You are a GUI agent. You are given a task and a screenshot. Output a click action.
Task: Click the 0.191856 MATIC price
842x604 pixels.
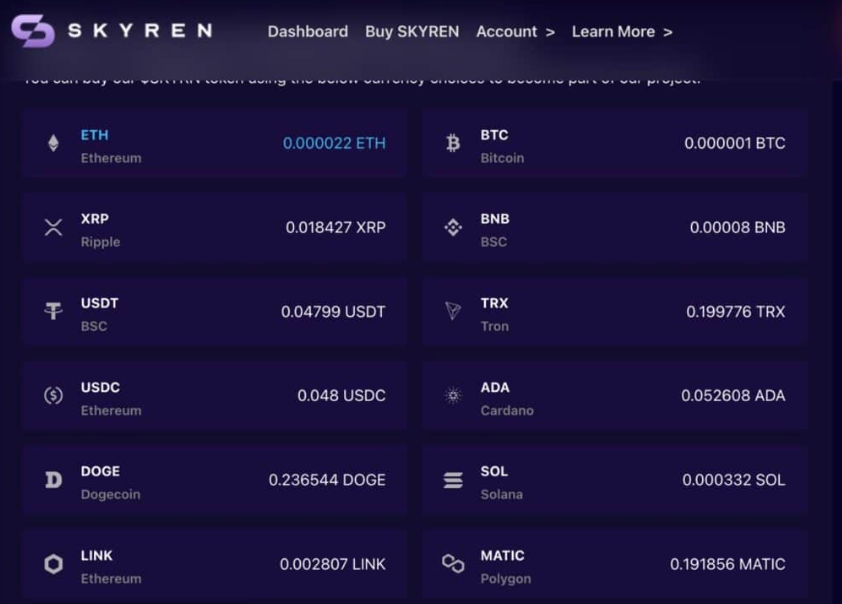728,564
